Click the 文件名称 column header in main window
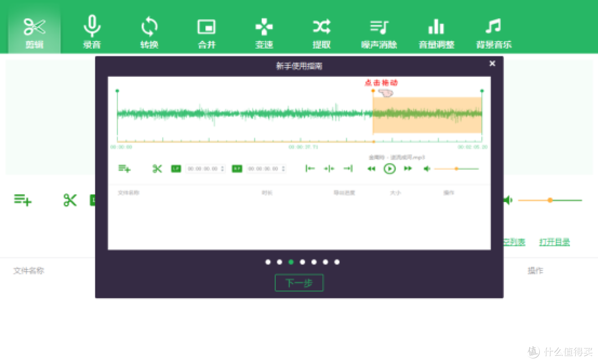Screen dimensions: 598x364 29,271
